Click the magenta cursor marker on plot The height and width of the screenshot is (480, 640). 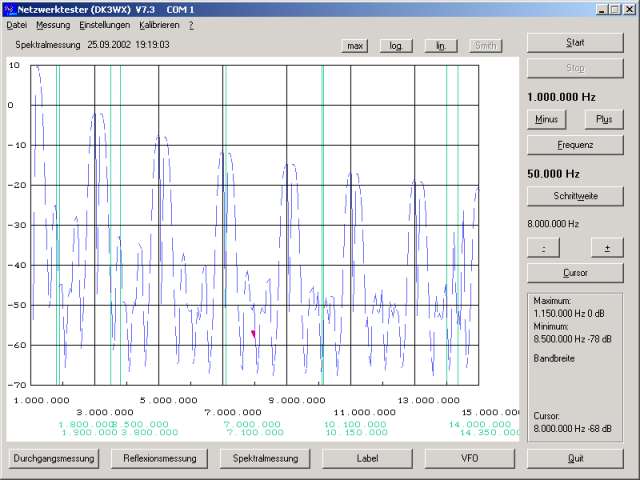pos(253,334)
